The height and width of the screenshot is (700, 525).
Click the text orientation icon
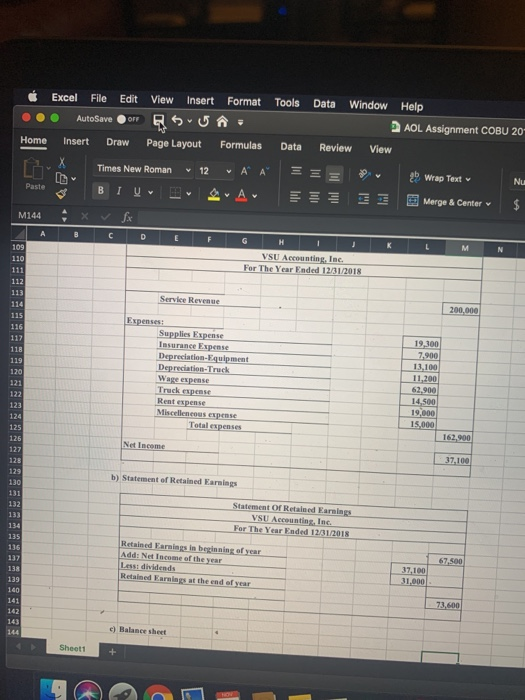[365, 175]
